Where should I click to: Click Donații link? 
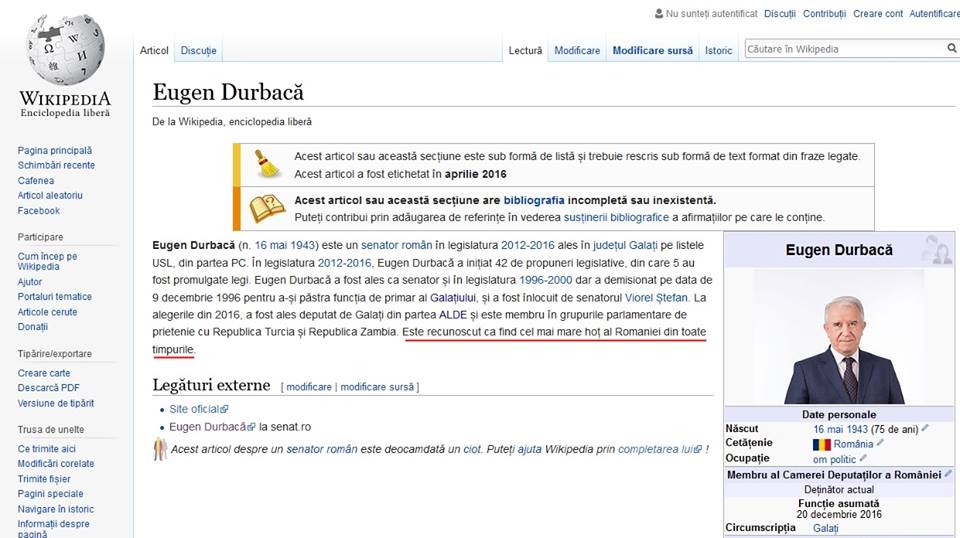[32, 327]
